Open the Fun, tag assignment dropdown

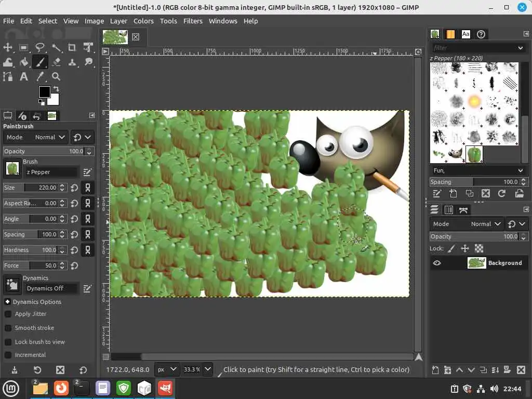coord(520,170)
